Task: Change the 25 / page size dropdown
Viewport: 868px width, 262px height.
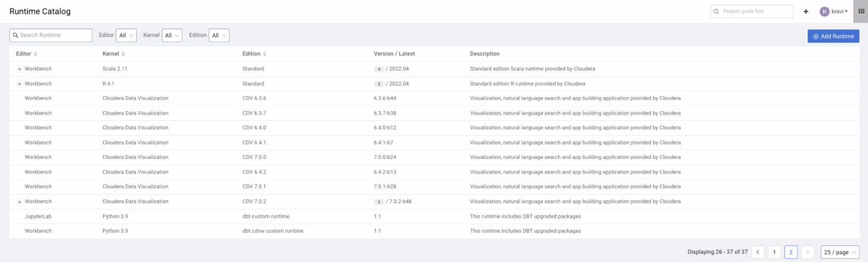Action: (x=840, y=252)
